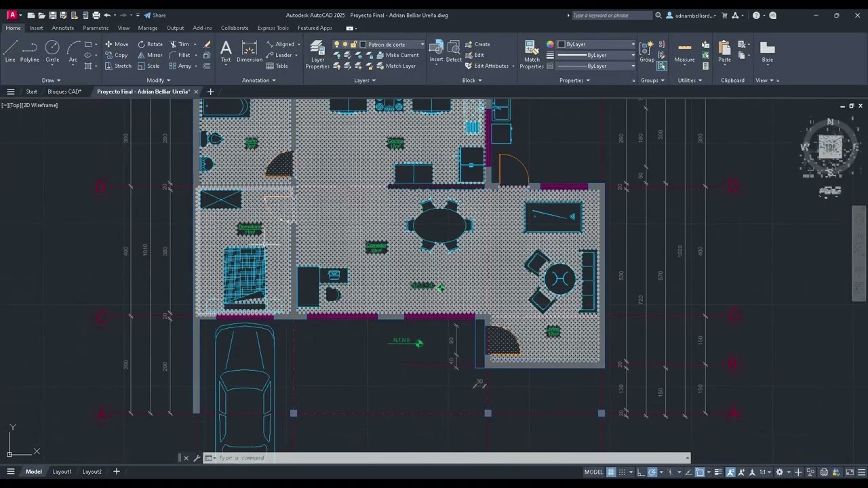This screenshot has height=488, width=868.
Task: Click the keyword search field
Action: 612,15
